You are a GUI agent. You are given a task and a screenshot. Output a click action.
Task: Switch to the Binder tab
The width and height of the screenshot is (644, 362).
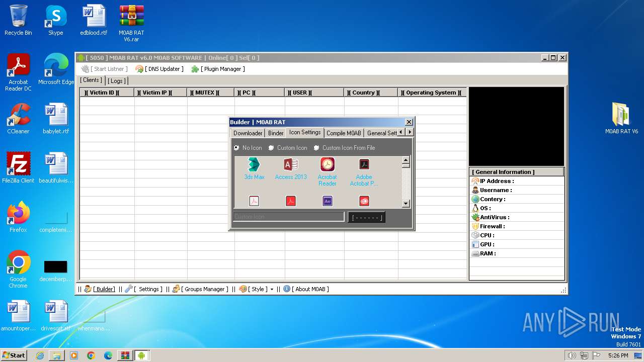pyautogui.click(x=276, y=133)
